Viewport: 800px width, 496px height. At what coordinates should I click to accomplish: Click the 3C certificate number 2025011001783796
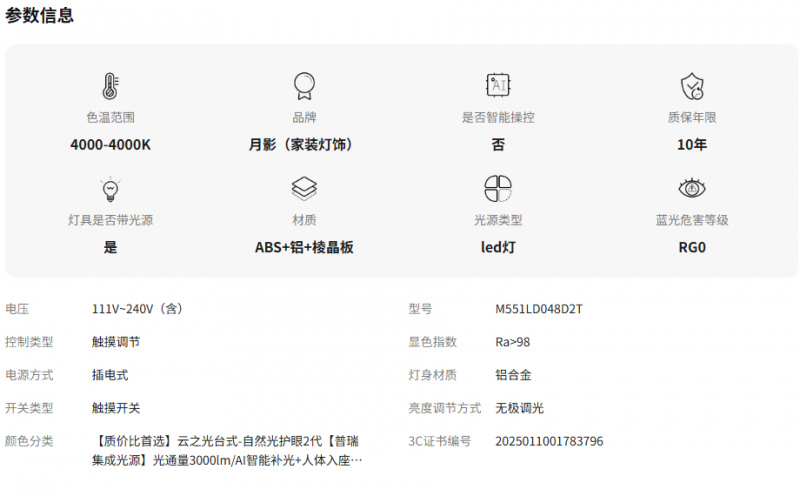(x=549, y=441)
